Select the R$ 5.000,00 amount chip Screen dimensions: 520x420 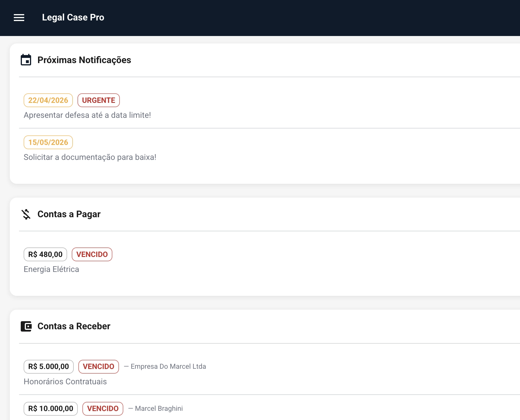(49, 367)
